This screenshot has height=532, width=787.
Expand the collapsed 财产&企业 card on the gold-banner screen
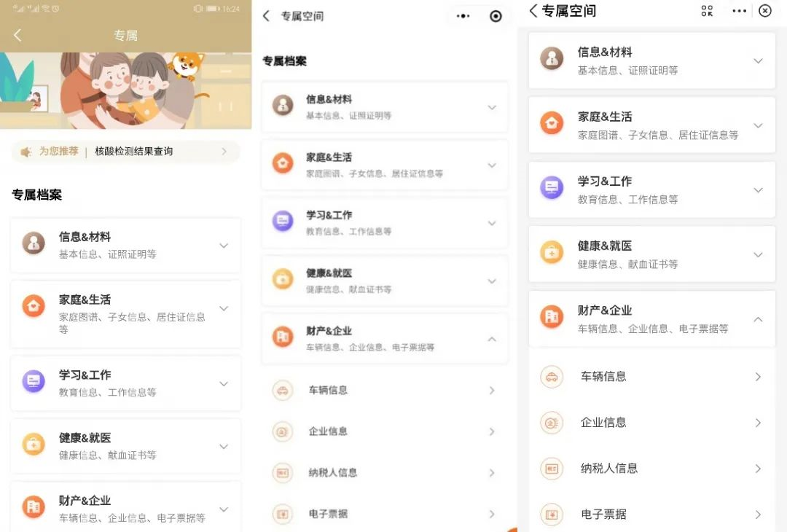(x=125, y=507)
